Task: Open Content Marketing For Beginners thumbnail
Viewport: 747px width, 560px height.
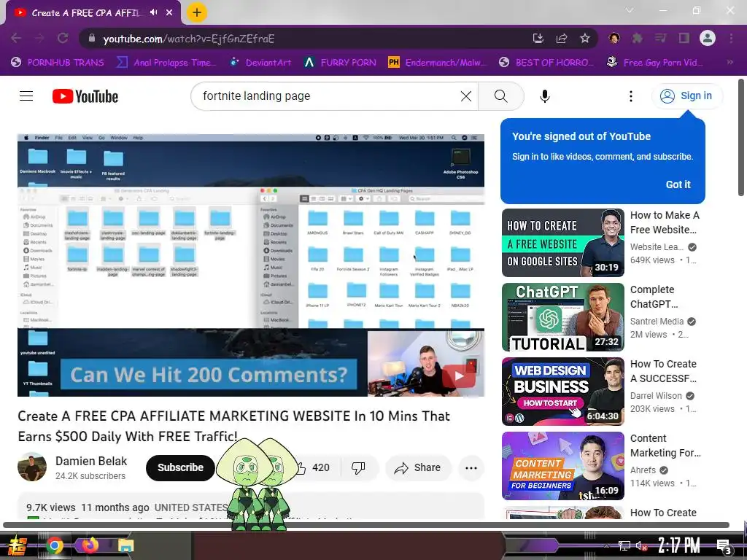Action: (562, 466)
